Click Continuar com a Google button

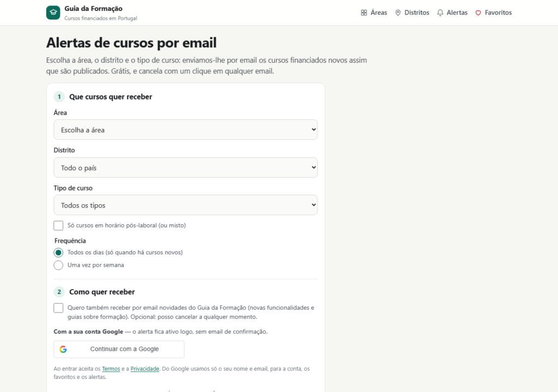(119, 350)
